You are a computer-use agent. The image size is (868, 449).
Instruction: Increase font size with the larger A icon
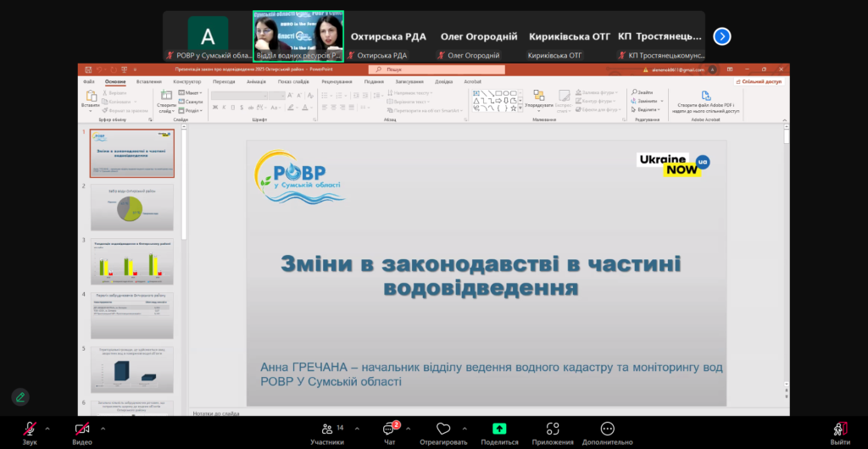click(290, 95)
